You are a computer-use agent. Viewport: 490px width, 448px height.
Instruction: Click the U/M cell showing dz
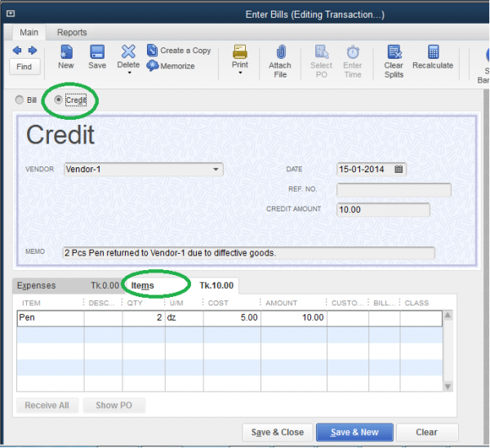(185, 318)
